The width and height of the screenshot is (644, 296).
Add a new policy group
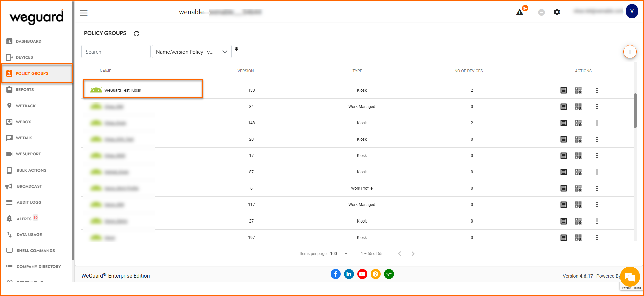(x=630, y=52)
